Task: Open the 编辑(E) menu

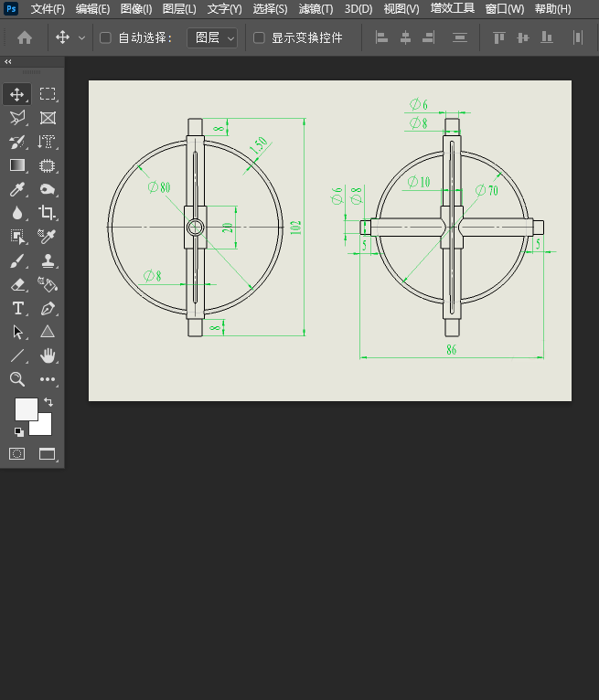Action: [x=92, y=9]
